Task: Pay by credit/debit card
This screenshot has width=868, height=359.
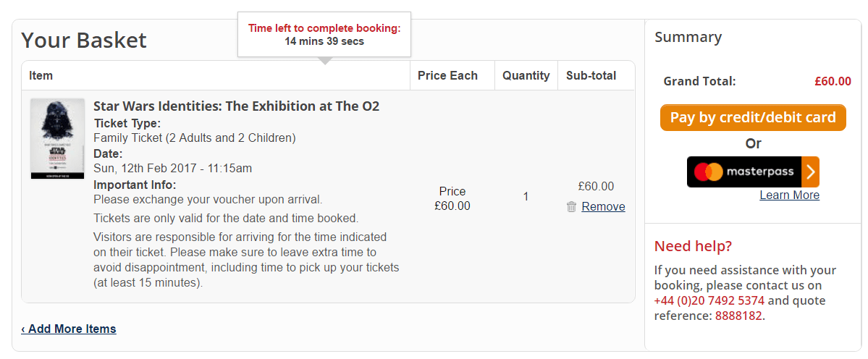Action: [x=753, y=118]
